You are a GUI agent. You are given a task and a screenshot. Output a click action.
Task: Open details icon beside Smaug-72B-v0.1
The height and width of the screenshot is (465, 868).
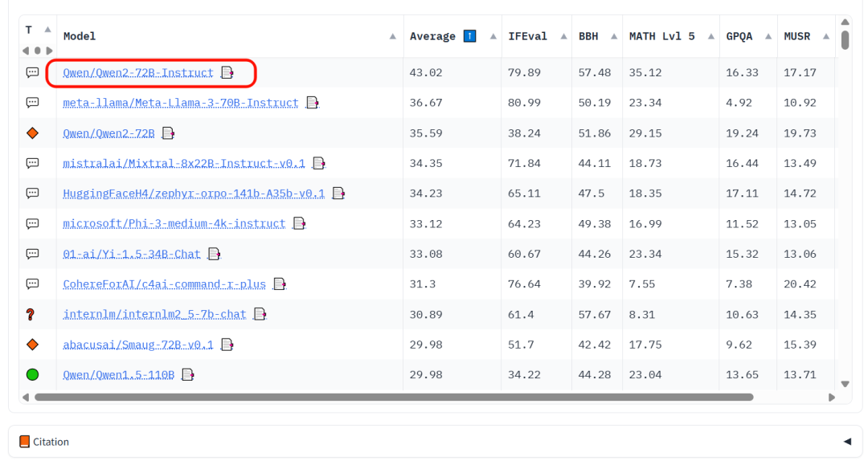(x=227, y=345)
